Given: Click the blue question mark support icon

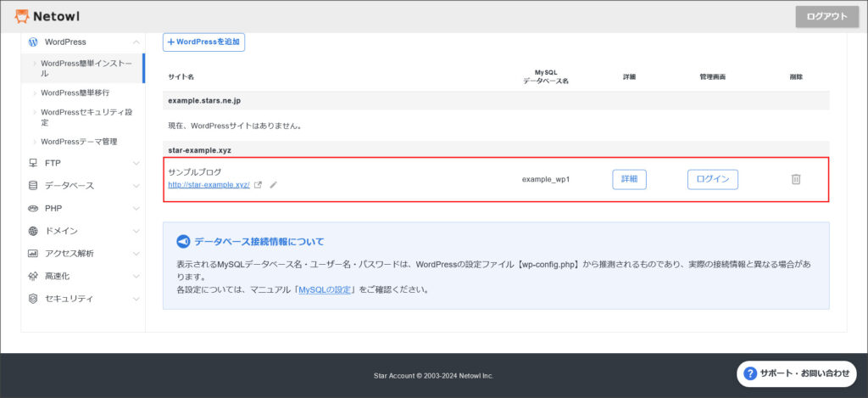Looking at the screenshot, I should coord(750,373).
